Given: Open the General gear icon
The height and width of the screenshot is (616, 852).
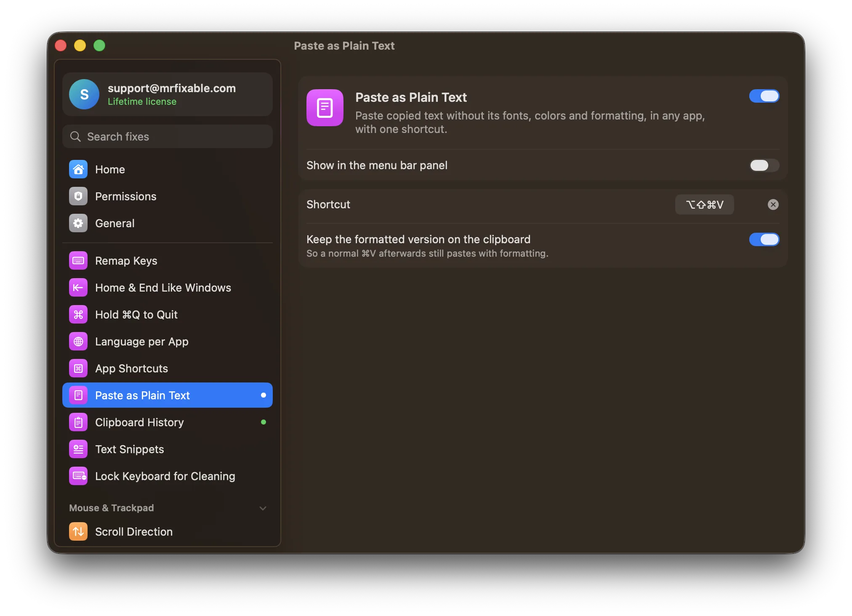Looking at the screenshot, I should tap(78, 223).
